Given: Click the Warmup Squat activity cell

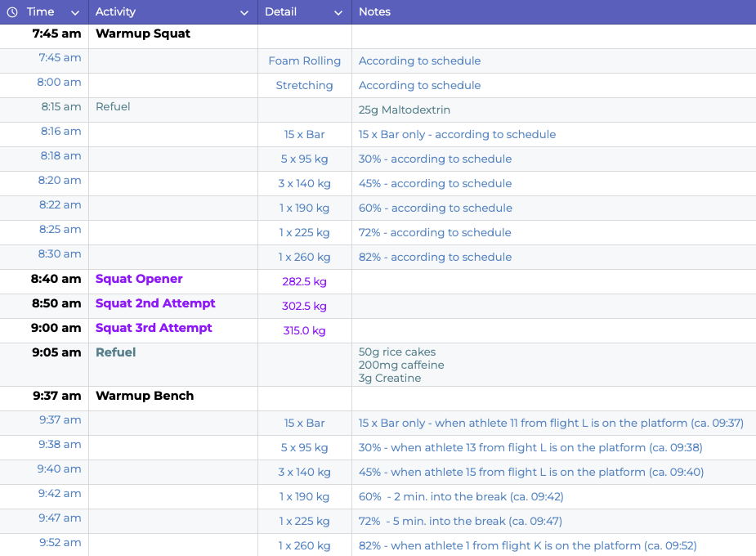Looking at the screenshot, I should pyautogui.click(x=173, y=36).
